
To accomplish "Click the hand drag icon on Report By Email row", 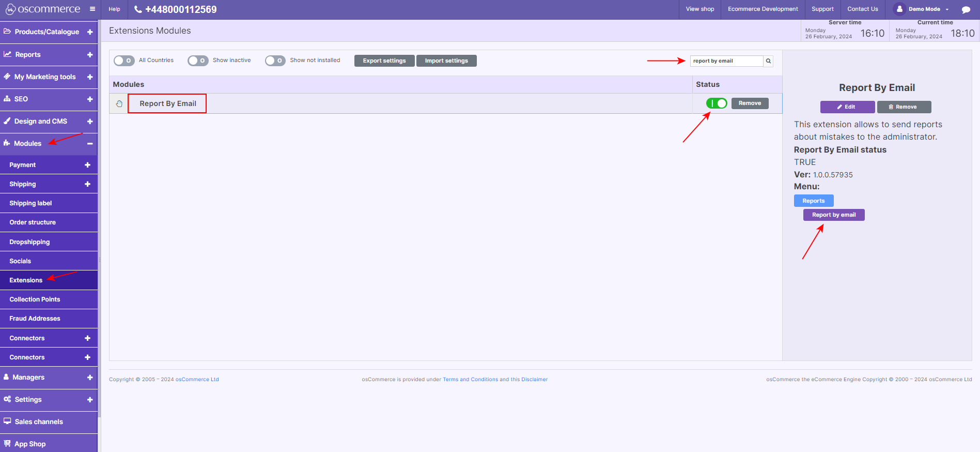I will click(119, 103).
